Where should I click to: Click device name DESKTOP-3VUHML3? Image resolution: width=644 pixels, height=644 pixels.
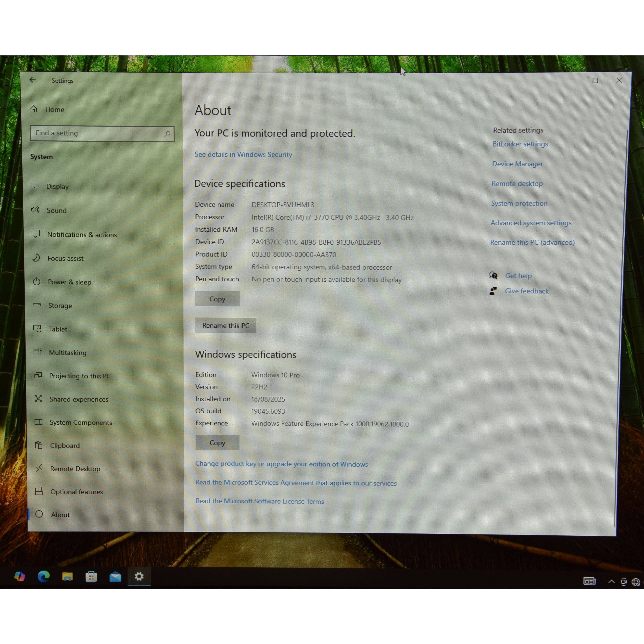(283, 205)
